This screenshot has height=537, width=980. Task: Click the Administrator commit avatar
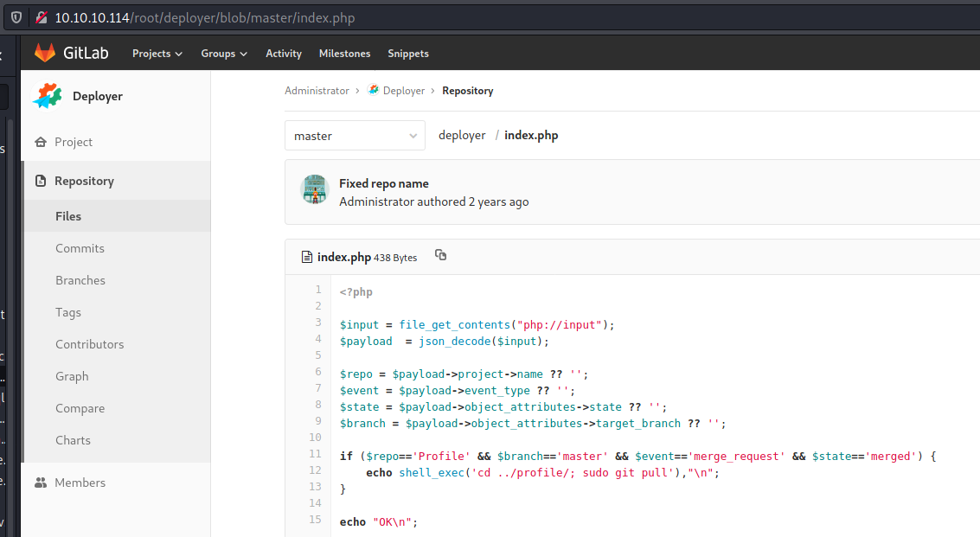coord(315,189)
